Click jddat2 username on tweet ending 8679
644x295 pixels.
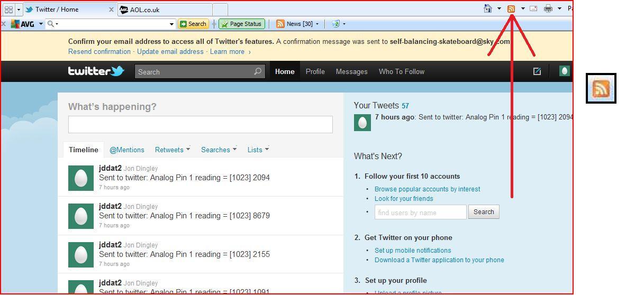point(110,206)
